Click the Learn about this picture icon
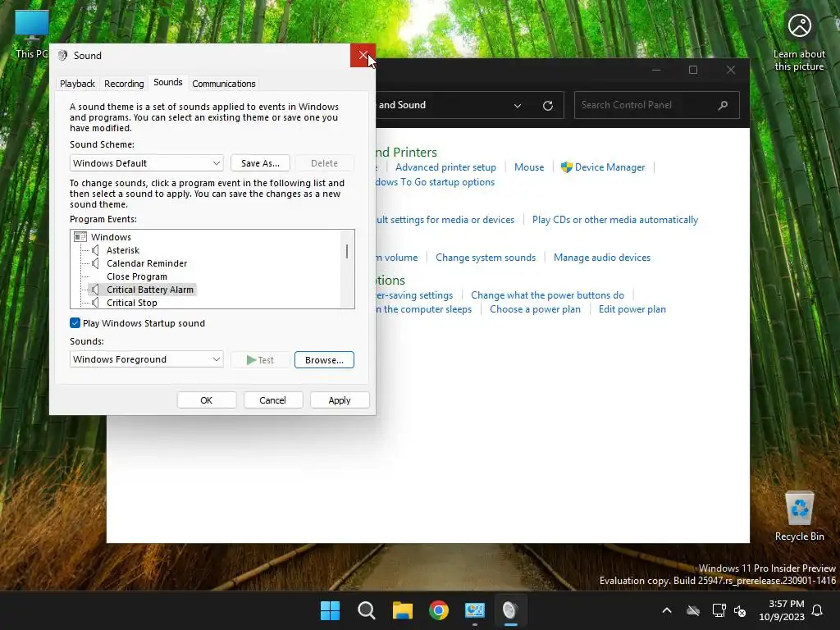This screenshot has width=840, height=630. [x=799, y=43]
